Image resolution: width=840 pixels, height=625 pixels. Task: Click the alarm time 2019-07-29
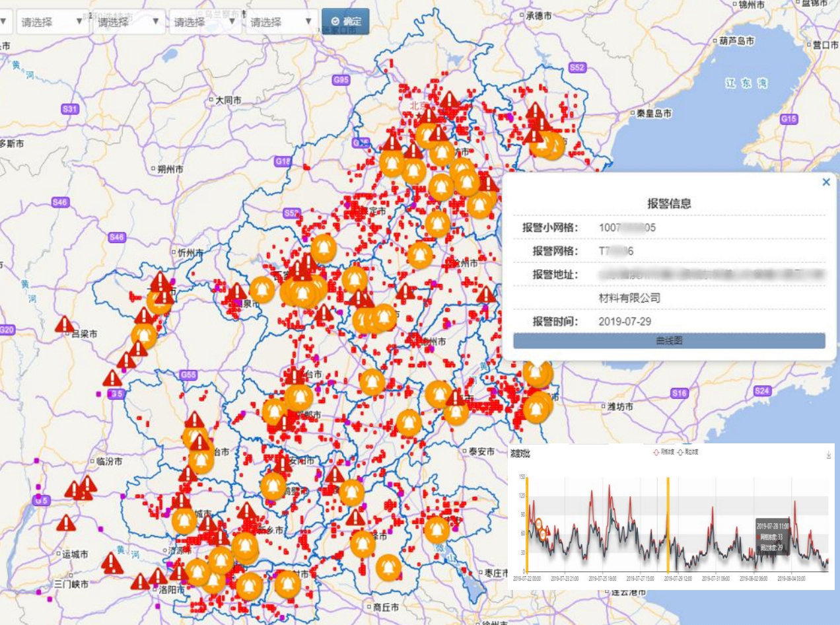625,322
